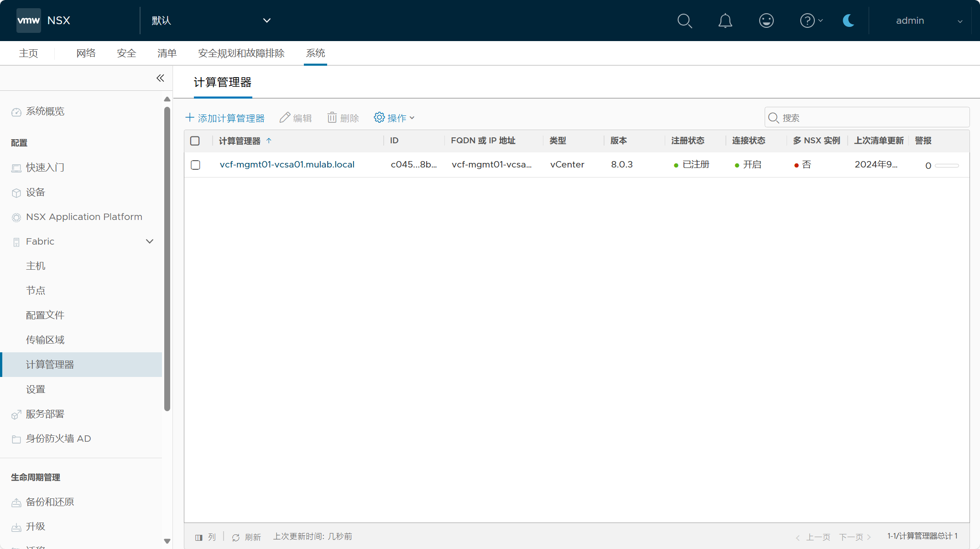Switch to the 网络 tab
The height and width of the screenshot is (549, 980).
pos(86,53)
